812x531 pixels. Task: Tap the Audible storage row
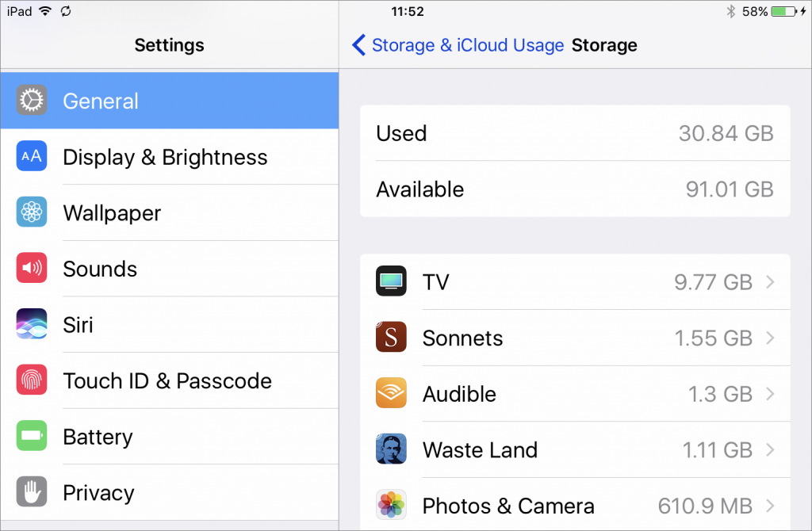(x=575, y=394)
